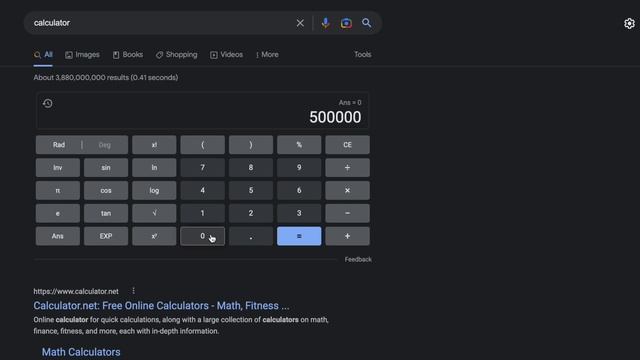Tap the sin function key
640x360 pixels.
coord(106,168)
